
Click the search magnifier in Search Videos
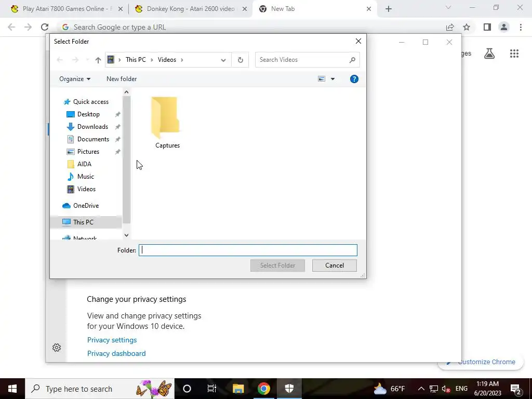click(352, 60)
